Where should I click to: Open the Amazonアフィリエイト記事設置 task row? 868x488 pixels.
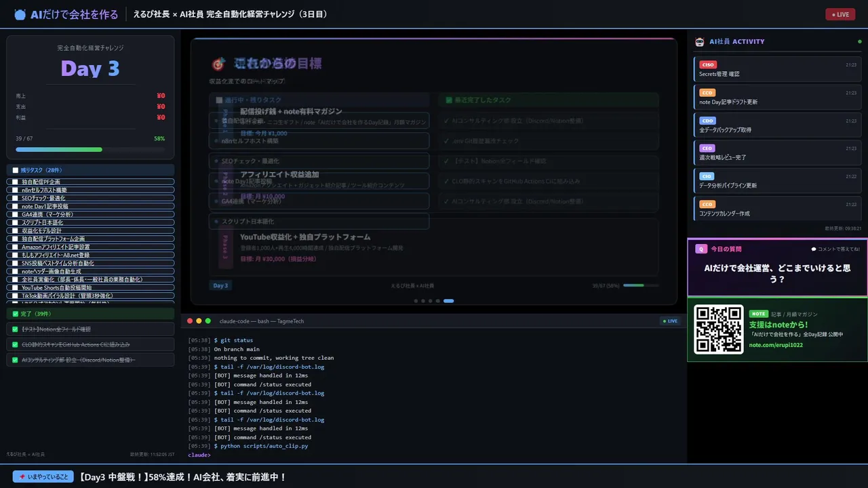tap(90, 247)
